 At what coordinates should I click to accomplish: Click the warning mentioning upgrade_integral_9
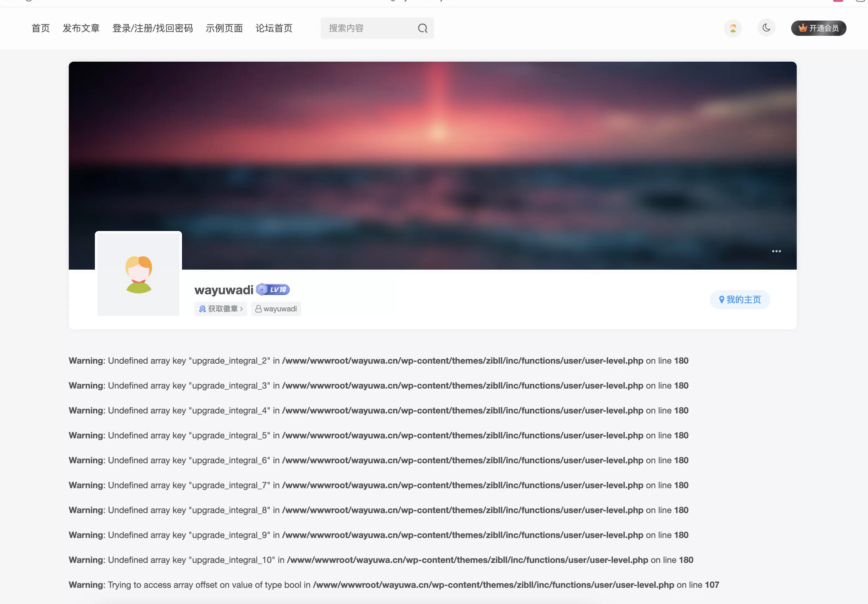pyautogui.click(x=378, y=535)
